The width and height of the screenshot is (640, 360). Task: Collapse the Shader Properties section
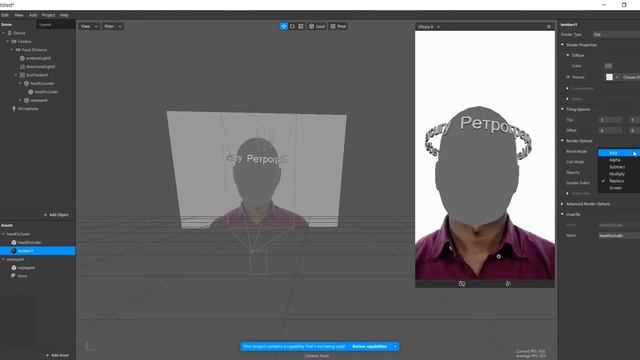562,45
